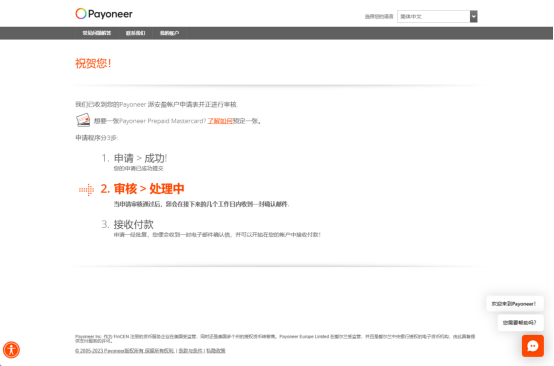Screen dimensions: 554x366
Task: Open the first navigation item 常见问题解答
Action: [x=97, y=33]
